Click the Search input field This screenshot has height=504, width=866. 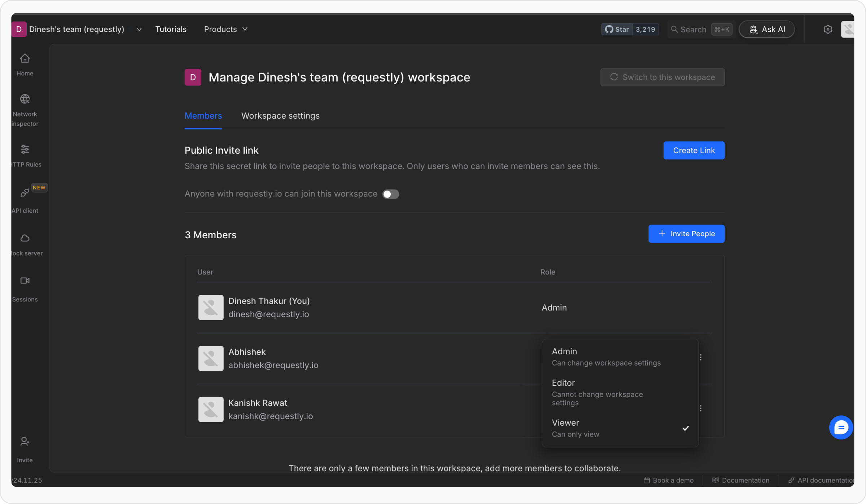693,29
